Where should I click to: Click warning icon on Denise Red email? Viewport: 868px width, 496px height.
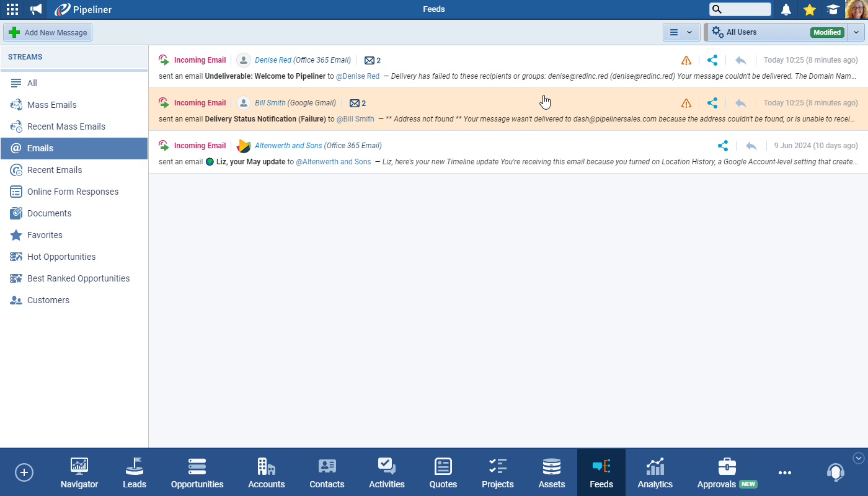(x=686, y=60)
